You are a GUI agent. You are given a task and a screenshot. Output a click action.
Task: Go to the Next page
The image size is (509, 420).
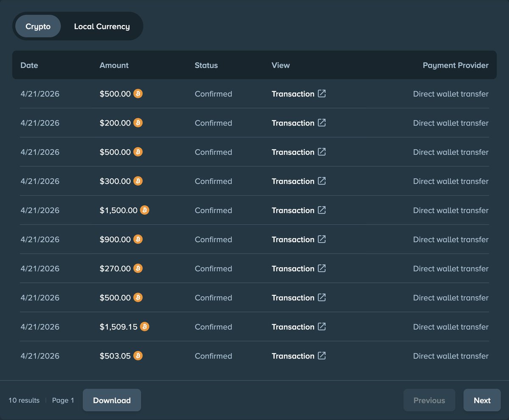pyautogui.click(x=482, y=400)
